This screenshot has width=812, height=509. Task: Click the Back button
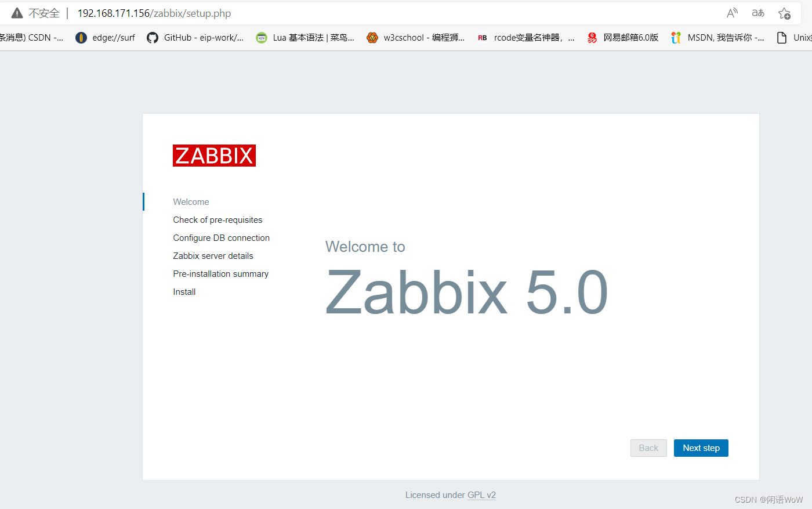click(x=648, y=447)
